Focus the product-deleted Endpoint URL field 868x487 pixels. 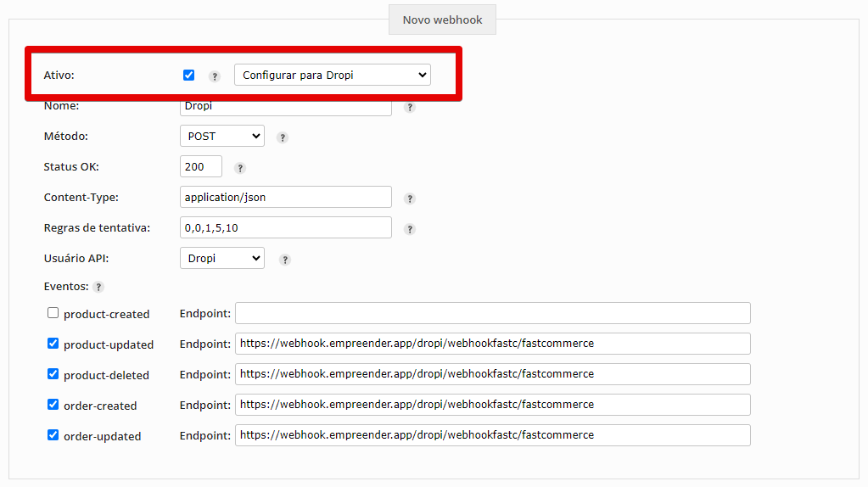point(493,374)
